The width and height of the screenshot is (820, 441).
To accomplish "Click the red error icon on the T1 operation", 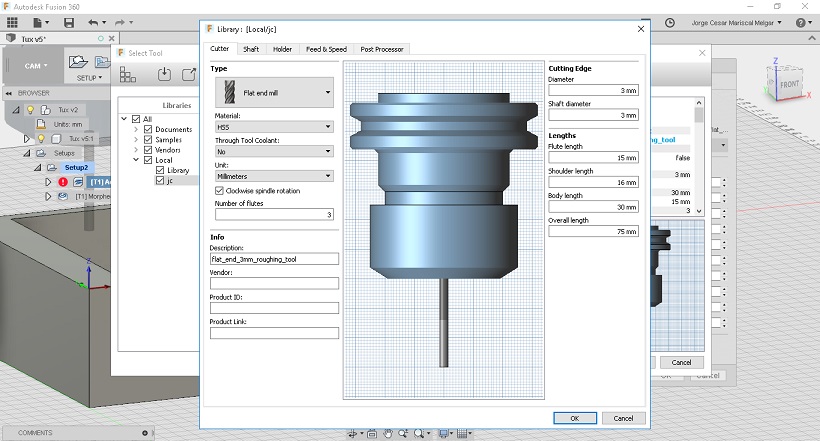I will [x=63, y=182].
